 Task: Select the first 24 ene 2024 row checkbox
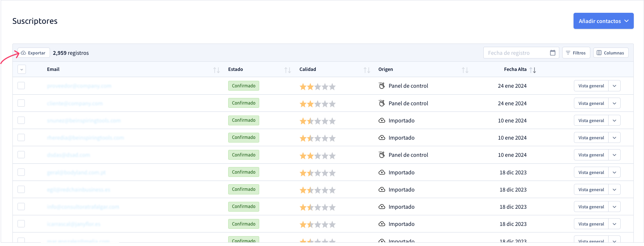(21, 86)
